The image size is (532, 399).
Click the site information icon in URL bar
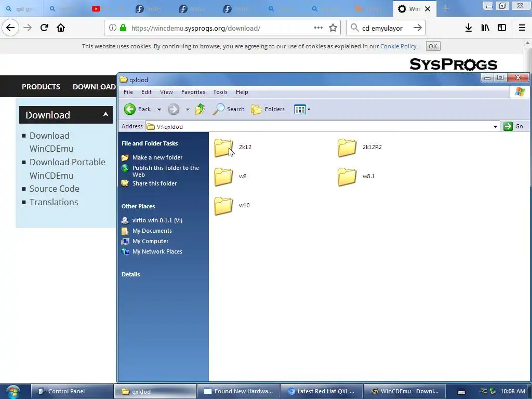(113, 28)
